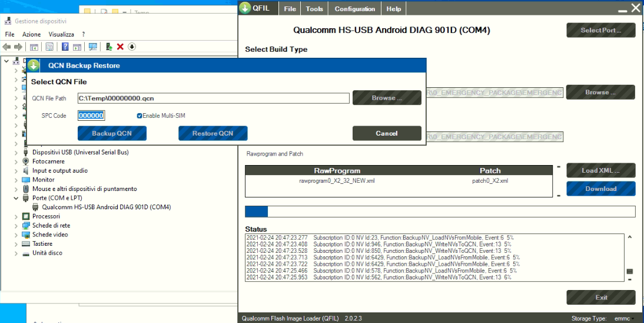Click the Schede video display adapter icon
The width and height of the screenshot is (644, 323).
[x=26, y=235]
